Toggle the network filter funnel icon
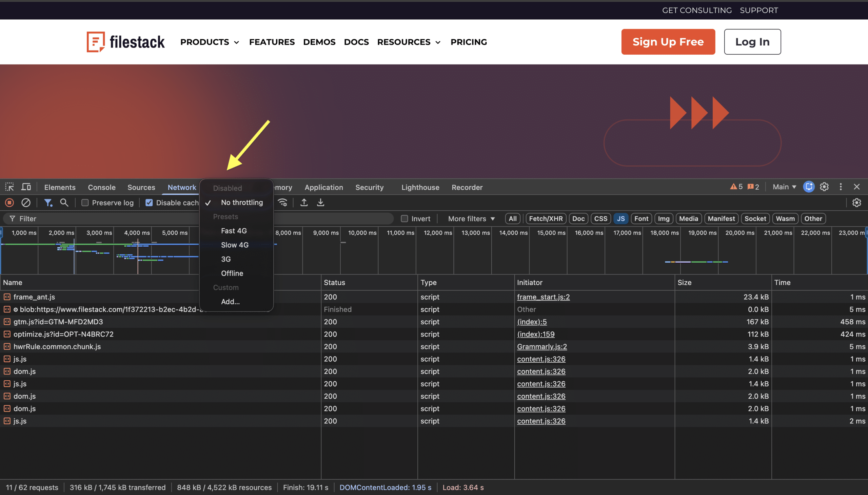The height and width of the screenshot is (495, 868). coord(48,203)
